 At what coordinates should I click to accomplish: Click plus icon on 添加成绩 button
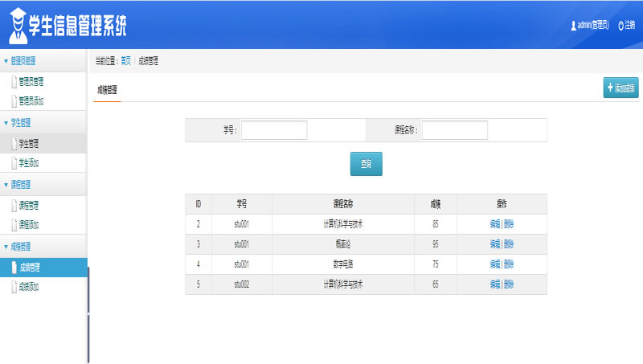[610, 88]
